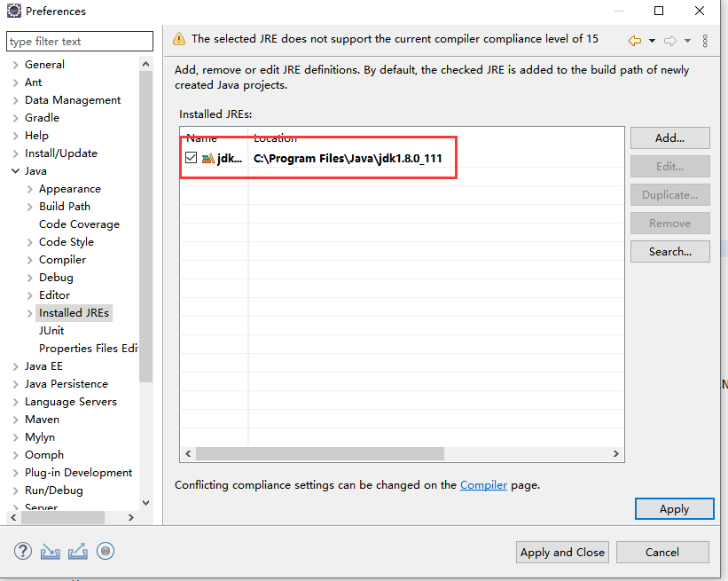Click the installed JREs horizontal scrollbar

[319, 453]
